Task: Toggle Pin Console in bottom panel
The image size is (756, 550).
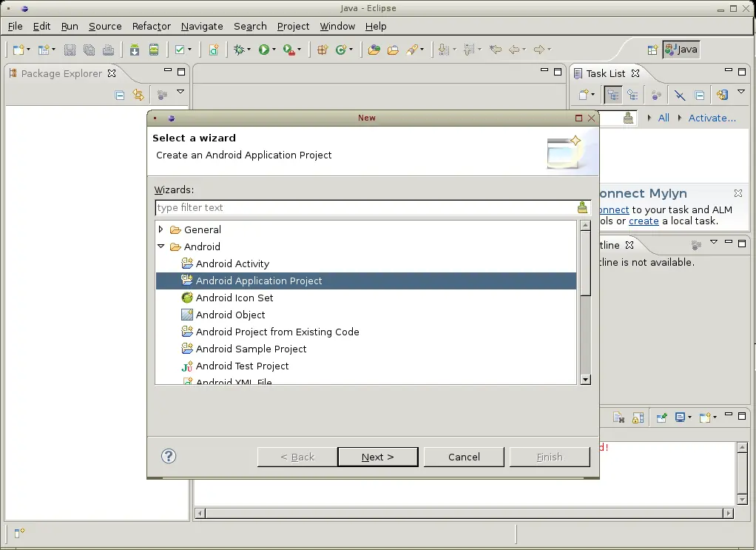Action: tap(661, 417)
